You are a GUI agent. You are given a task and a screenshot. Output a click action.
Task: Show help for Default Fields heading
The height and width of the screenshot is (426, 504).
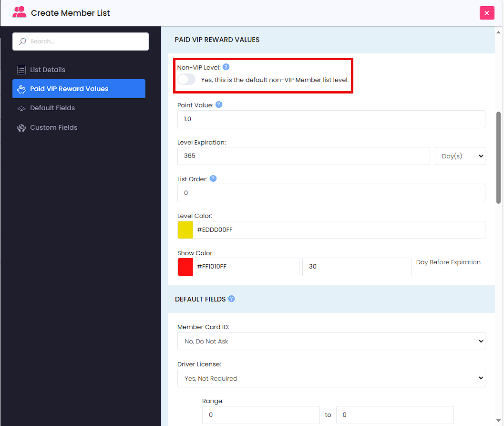(231, 299)
